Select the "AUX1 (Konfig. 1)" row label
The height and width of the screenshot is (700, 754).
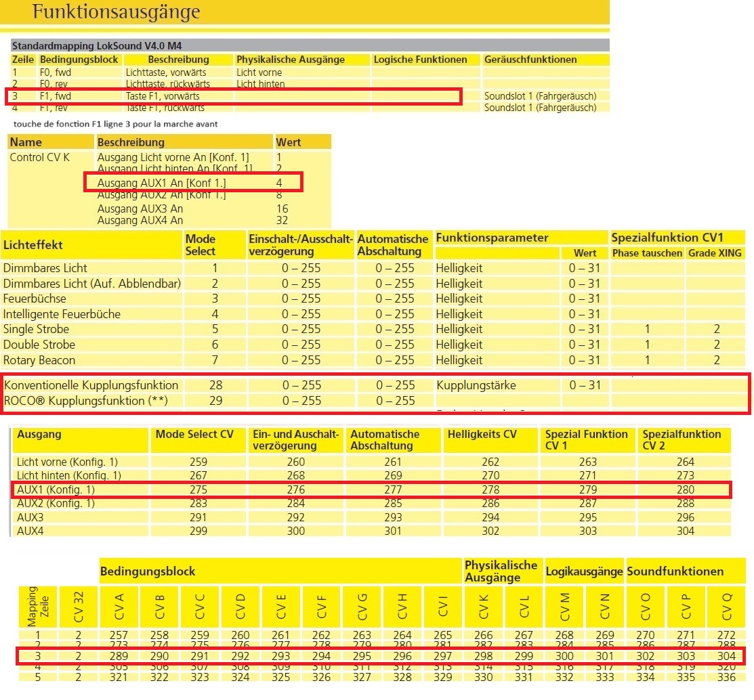click(56, 490)
